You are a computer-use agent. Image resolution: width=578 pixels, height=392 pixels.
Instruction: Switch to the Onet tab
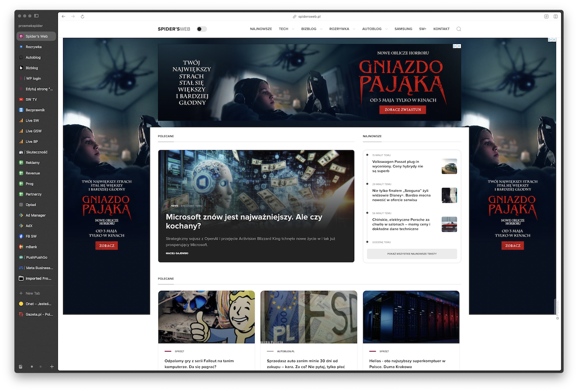(36, 304)
